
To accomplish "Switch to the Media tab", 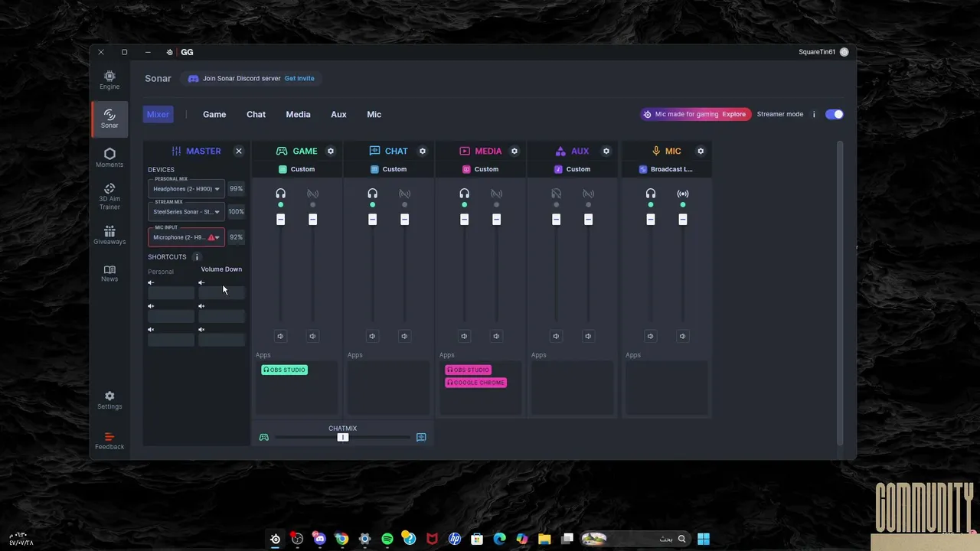I will (298, 114).
